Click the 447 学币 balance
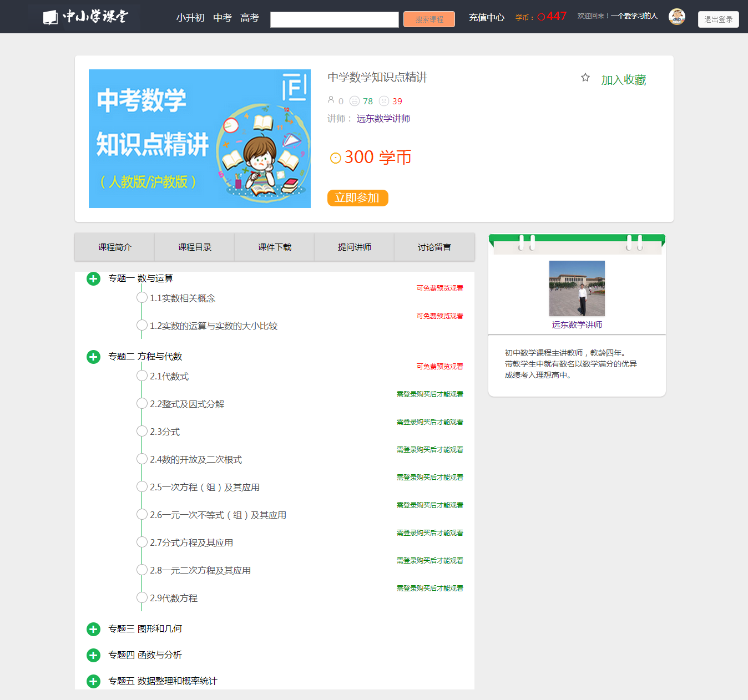The width and height of the screenshot is (748, 700). 557,16
